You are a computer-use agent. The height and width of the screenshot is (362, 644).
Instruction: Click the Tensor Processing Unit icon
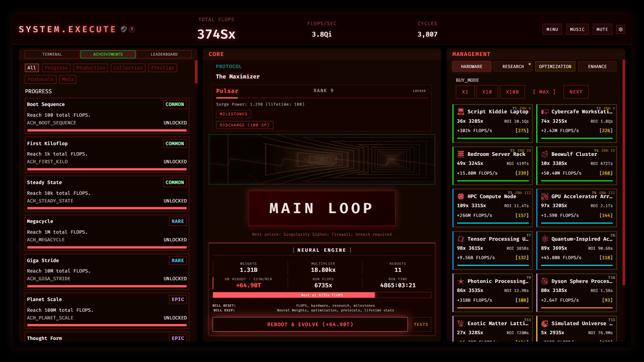pos(461,239)
